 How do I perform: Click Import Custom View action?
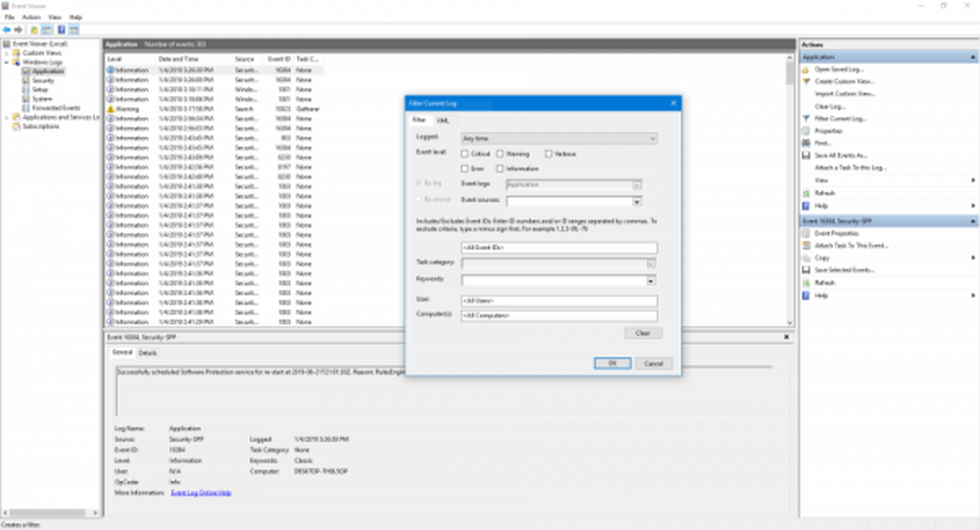point(845,94)
